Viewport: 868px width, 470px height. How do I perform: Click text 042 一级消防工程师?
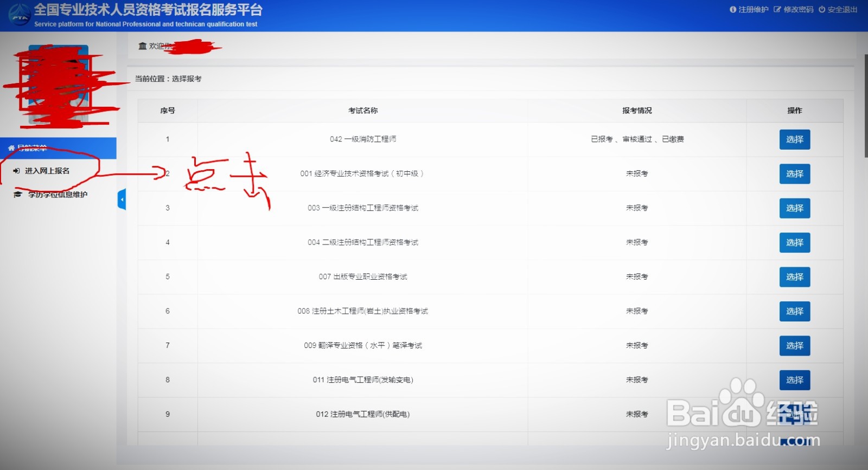[363, 139]
